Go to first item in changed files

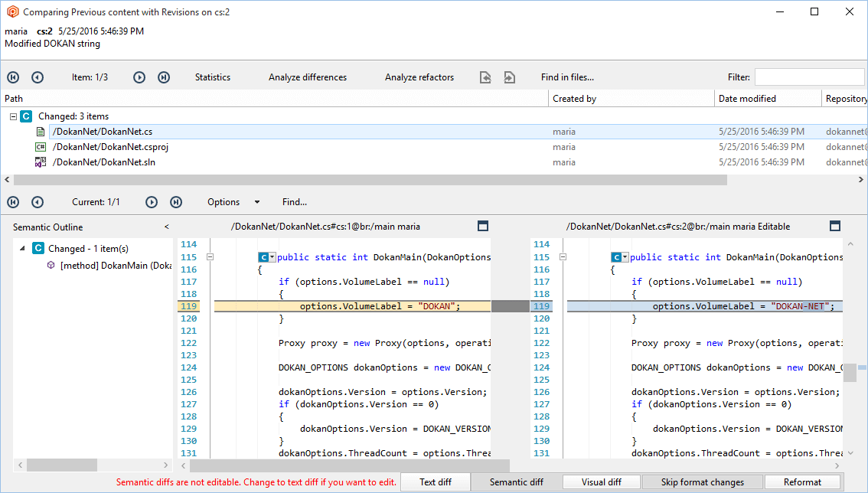13,77
